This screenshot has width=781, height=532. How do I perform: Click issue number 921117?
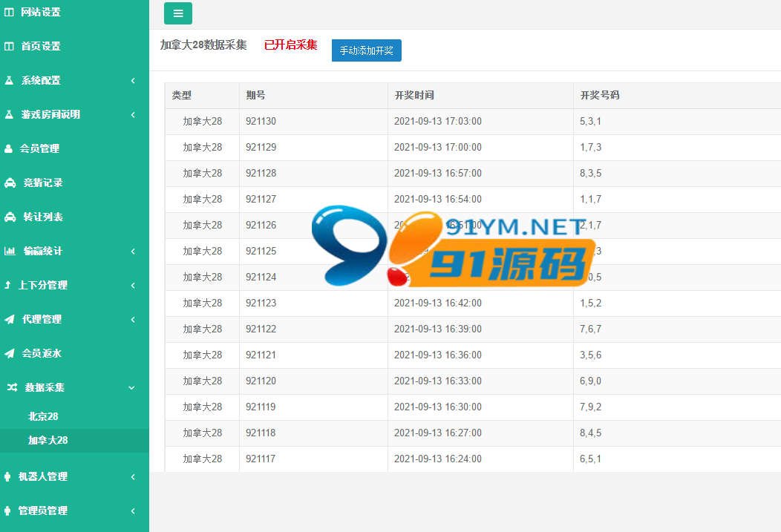click(x=261, y=459)
